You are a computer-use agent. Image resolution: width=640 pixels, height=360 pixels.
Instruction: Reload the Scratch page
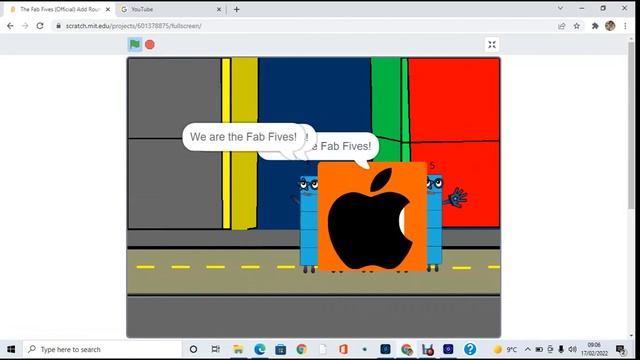40,26
